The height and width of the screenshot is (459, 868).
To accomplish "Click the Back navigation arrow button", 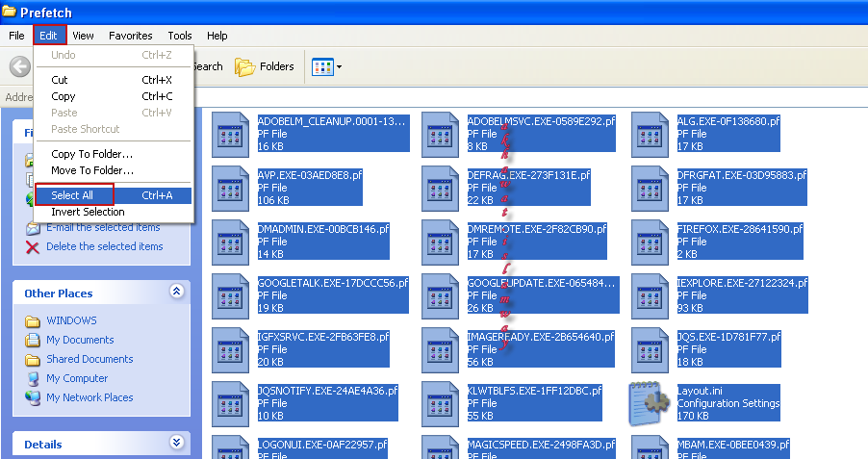I will point(20,67).
